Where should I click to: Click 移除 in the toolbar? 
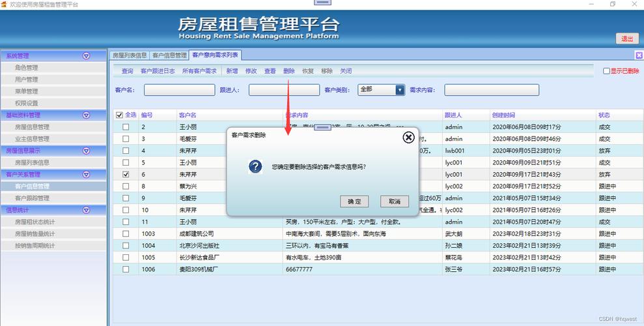coord(326,71)
